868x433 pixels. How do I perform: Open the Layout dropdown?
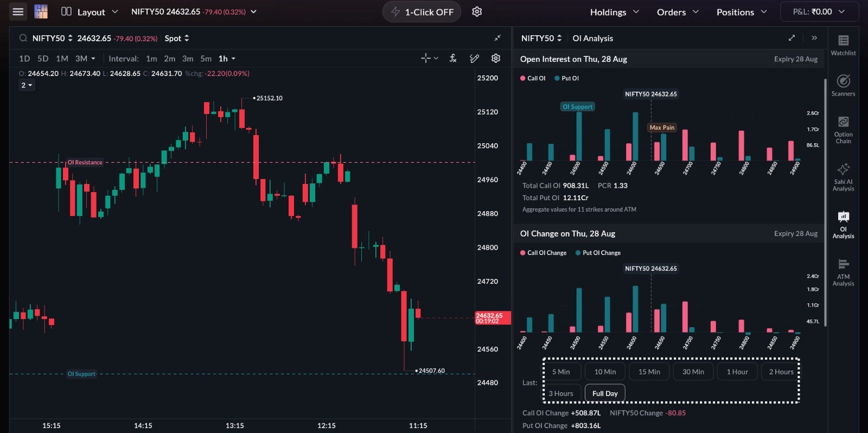(90, 12)
